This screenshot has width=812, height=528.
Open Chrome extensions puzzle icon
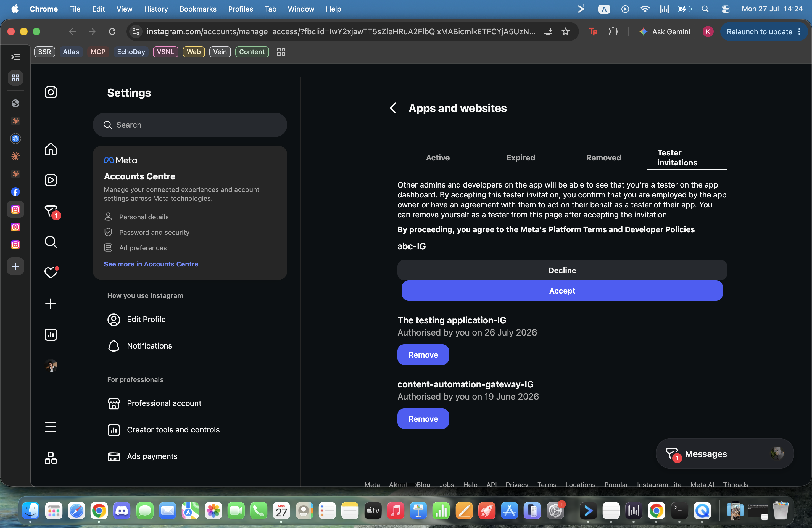(x=613, y=31)
